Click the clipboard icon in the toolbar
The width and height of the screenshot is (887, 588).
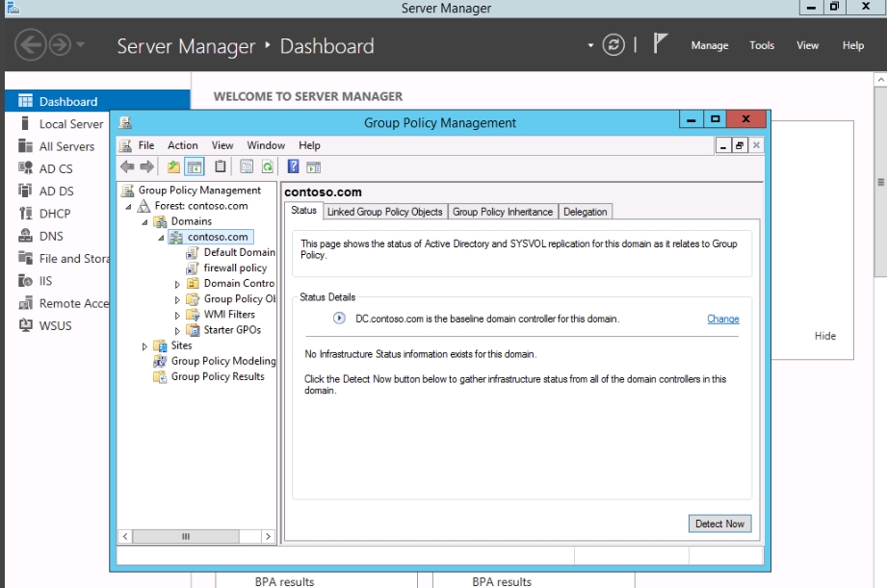(x=220, y=166)
